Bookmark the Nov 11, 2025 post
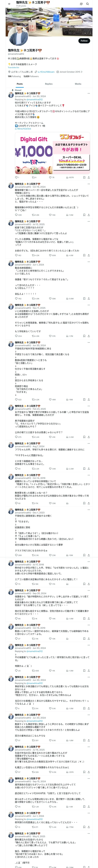Image resolution: width=98 pixels, height=868 pixels. coord(84,336)
